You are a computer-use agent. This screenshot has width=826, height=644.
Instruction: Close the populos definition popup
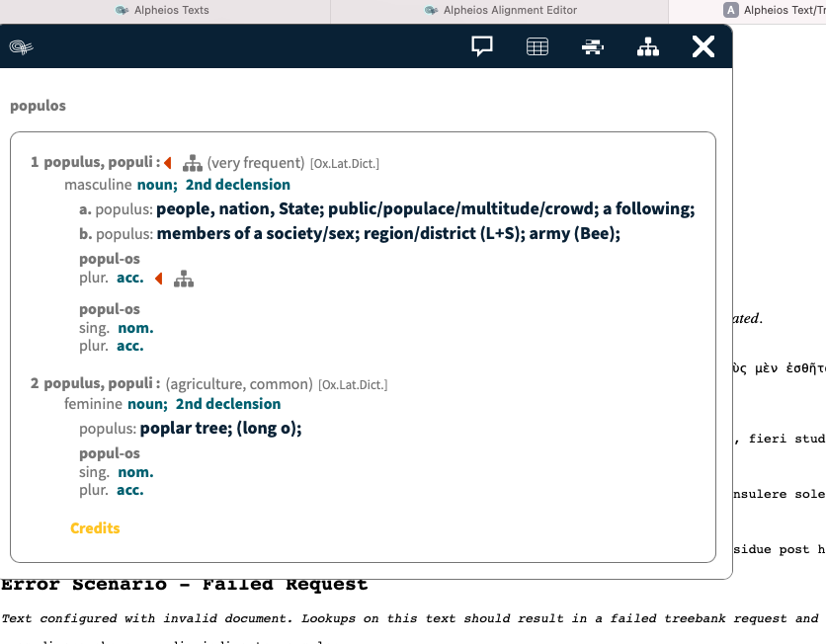[x=702, y=45]
